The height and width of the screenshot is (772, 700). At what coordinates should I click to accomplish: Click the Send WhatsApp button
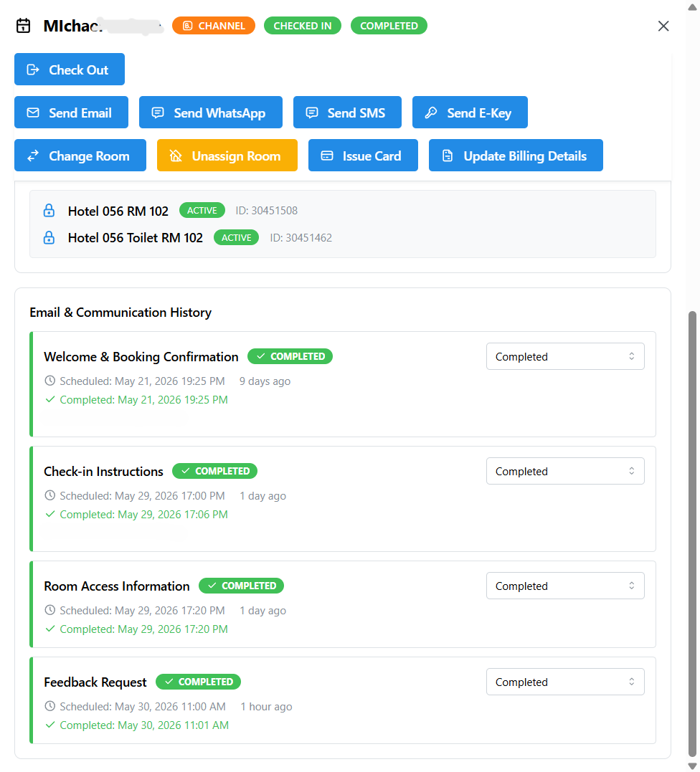click(211, 113)
